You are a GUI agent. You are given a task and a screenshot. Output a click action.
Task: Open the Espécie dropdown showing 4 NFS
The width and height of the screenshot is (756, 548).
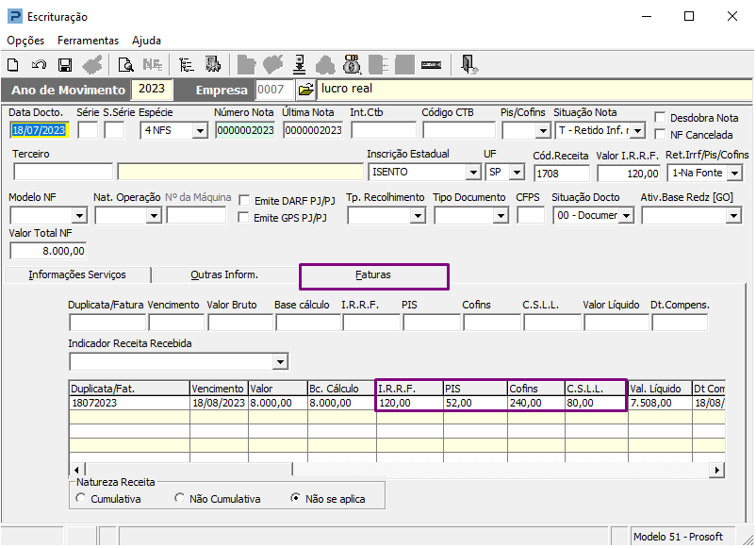click(200, 131)
